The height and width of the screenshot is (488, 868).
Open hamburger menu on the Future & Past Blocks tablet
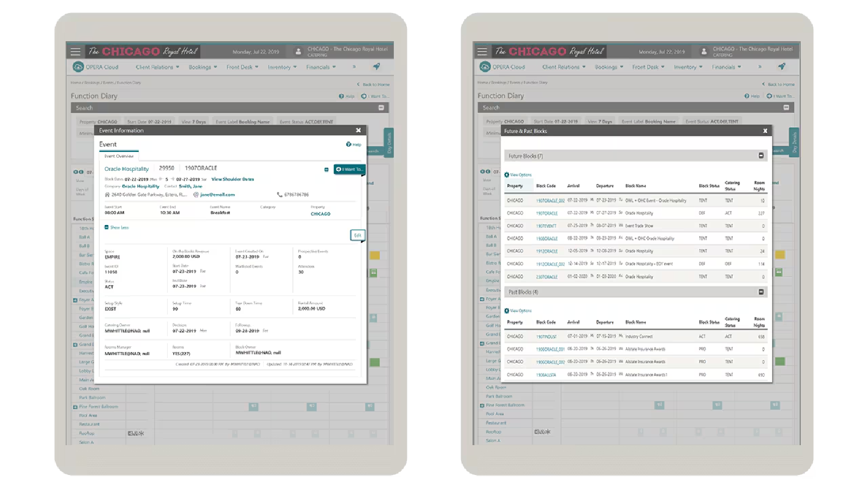(482, 52)
